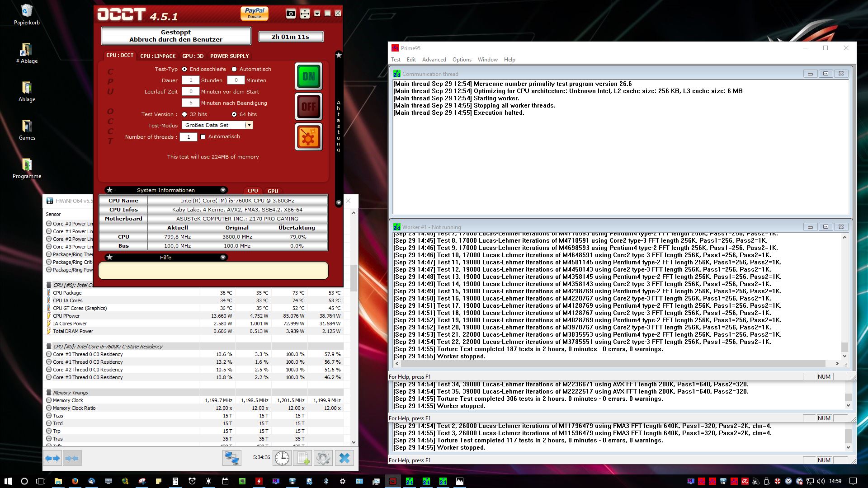Switch to the CPU:LINPACK tab
Image resolution: width=868 pixels, height=488 pixels.
[157, 56]
